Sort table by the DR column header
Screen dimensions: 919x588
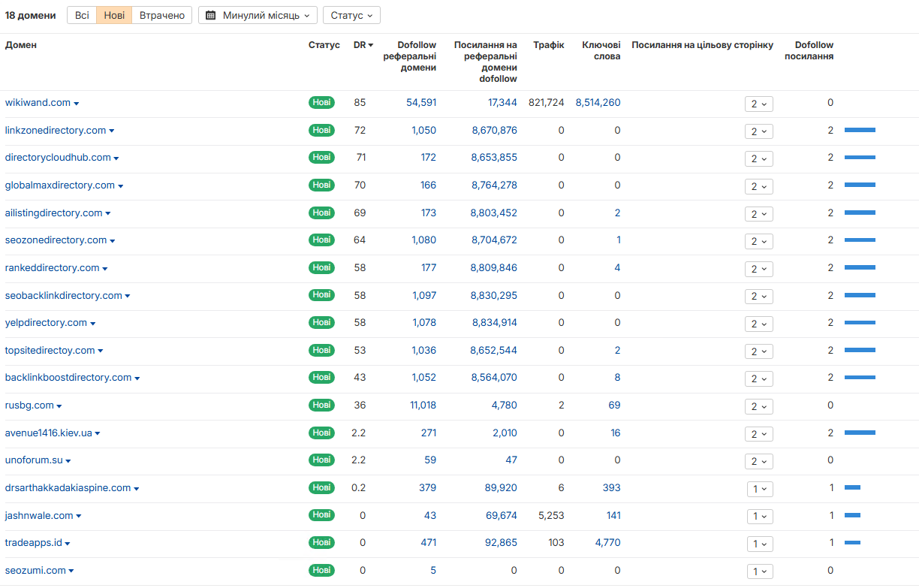(x=363, y=45)
